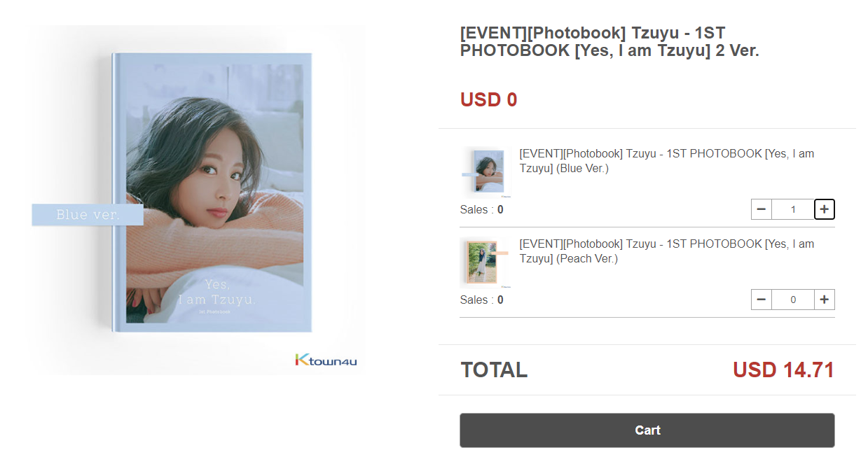Add items with the Cart button
The image size is (868, 471).
pos(647,430)
